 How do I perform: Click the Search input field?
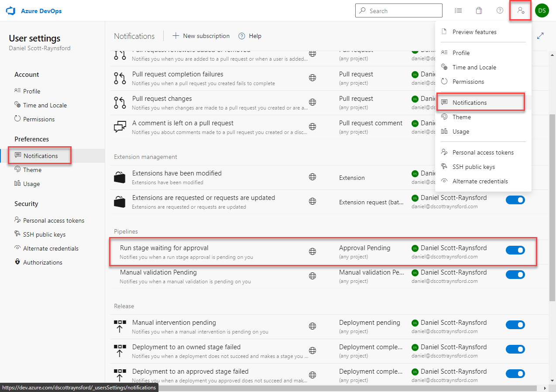pos(399,11)
